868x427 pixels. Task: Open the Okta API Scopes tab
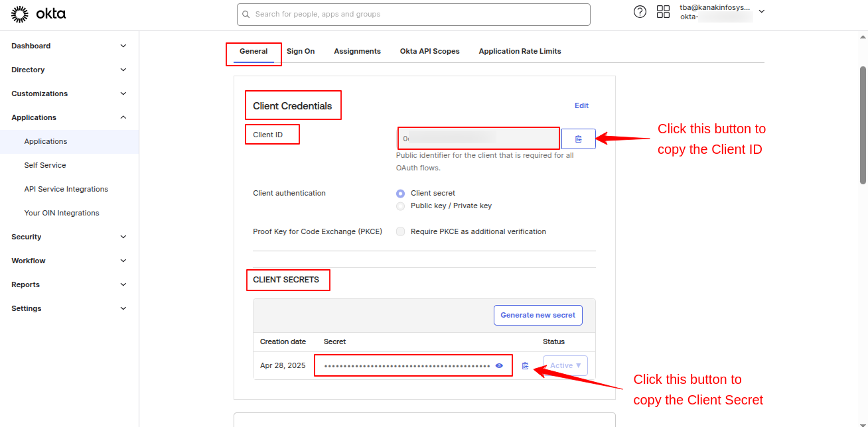click(x=429, y=51)
